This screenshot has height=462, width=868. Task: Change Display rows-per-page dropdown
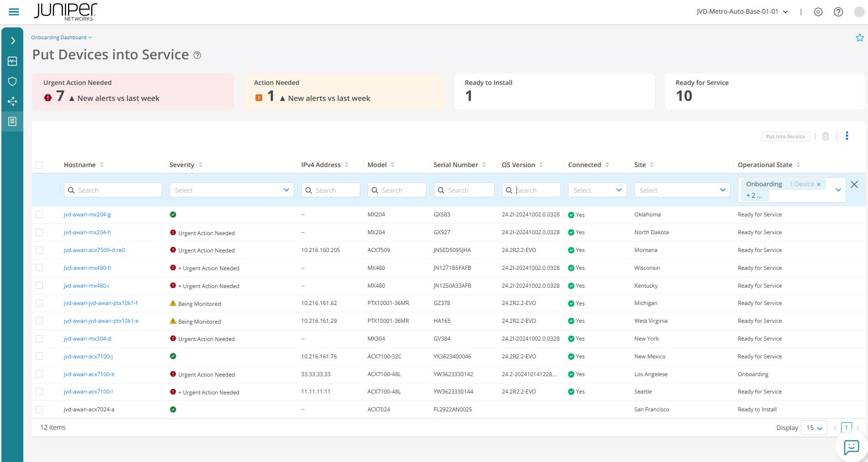[x=814, y=428]
